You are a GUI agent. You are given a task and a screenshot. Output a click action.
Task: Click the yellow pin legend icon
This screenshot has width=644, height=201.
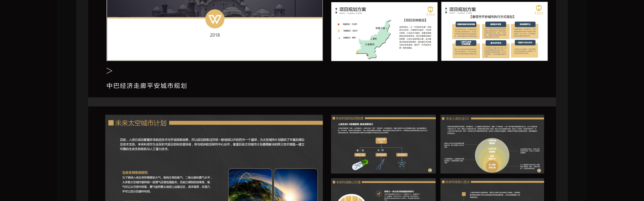(x=339, y=31)
